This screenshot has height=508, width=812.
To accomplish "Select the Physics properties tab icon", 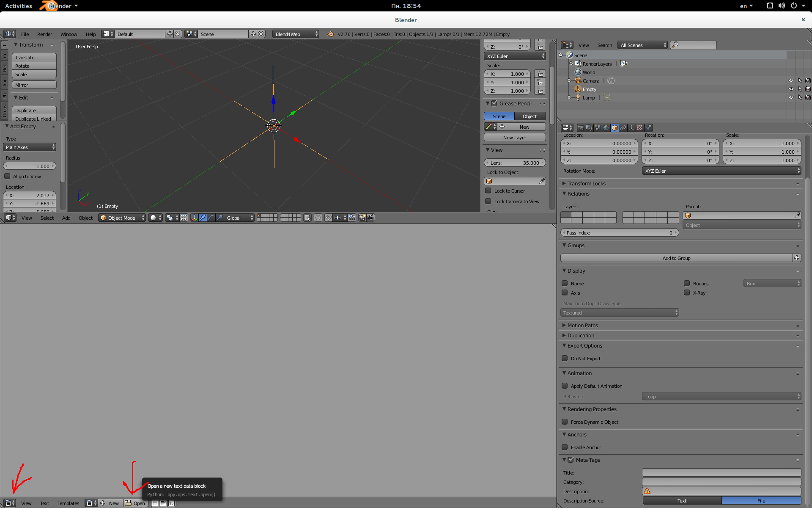I will click(648, 128).
